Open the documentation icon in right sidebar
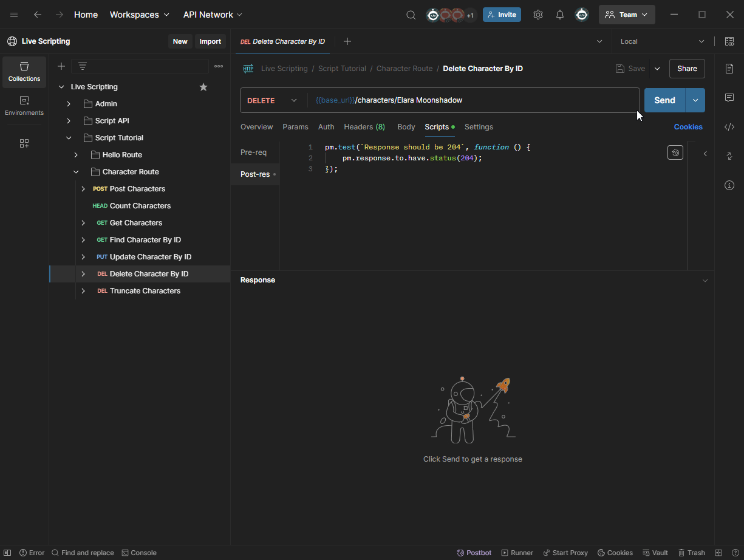Image resolution: width=744 pixels, height=560 pixels. click(729, 69)
